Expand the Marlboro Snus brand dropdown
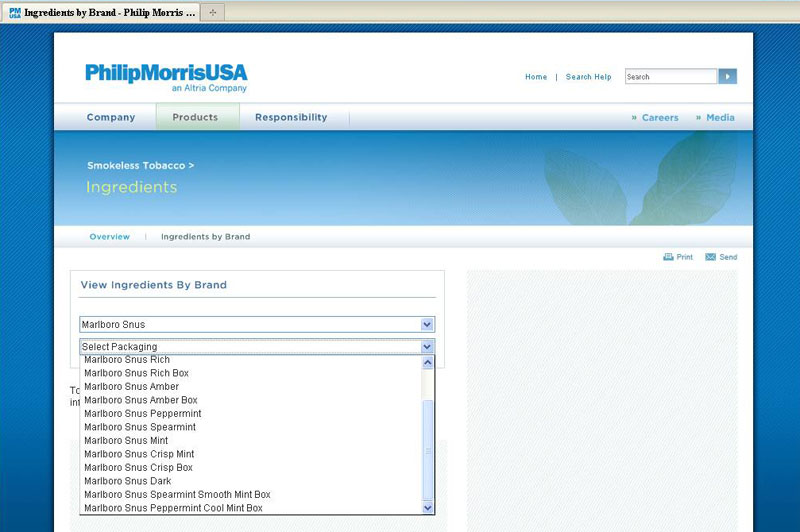800x532 pixels. click(x=427, y=324)
